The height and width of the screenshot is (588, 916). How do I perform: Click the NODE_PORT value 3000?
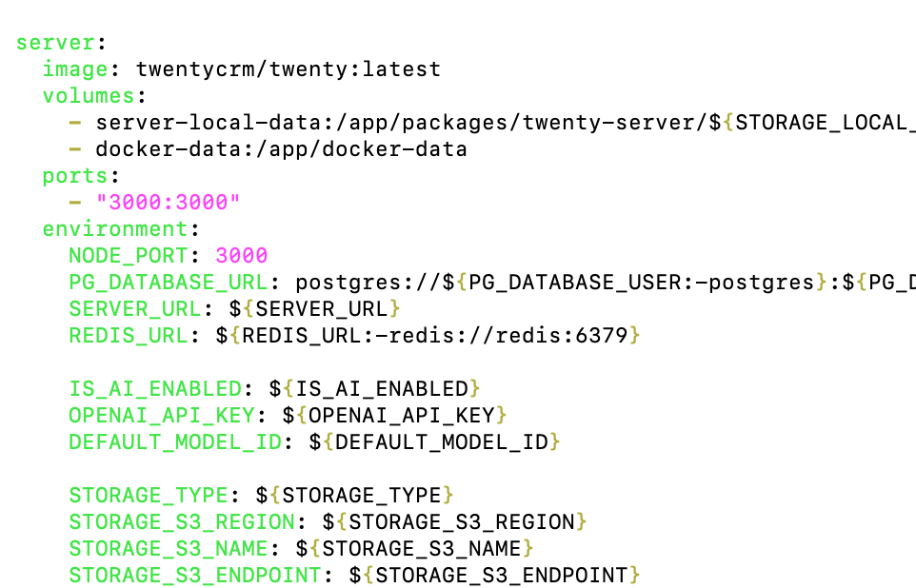[x=241, y=256]
